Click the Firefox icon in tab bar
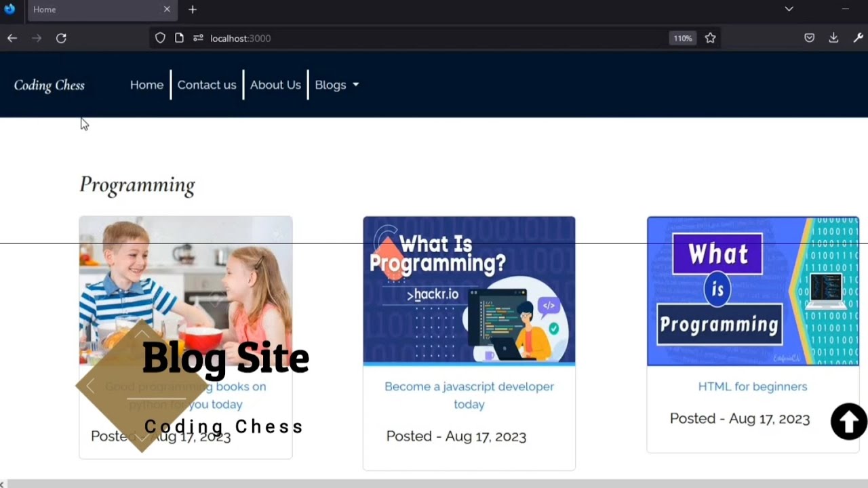This screenshot has height=488, width=868. click(x=9, y=9)
